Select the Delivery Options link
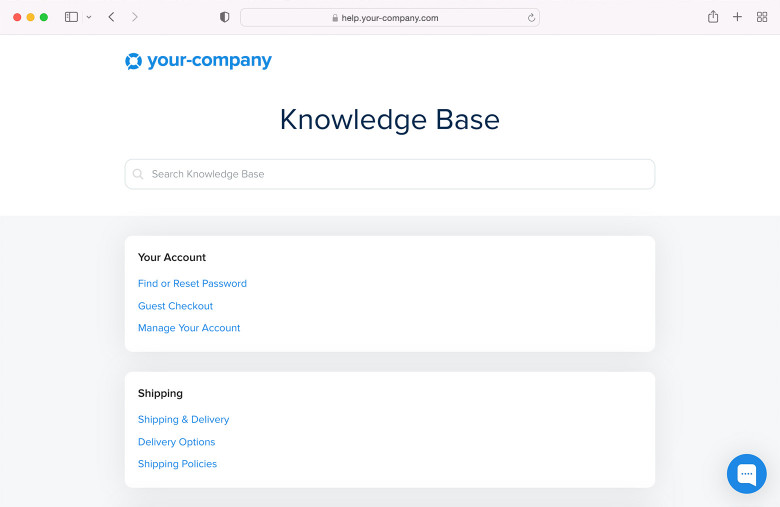The width and height of the screenshot is (780, 507). pyautogui.click(x=176, y=442)
